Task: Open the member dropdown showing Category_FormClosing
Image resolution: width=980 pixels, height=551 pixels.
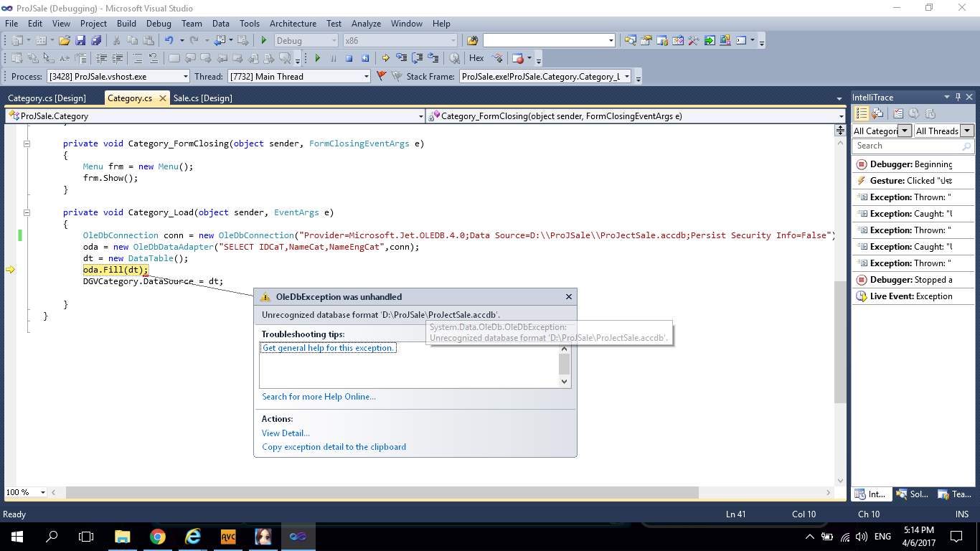Action: click(x=841, y=116)
